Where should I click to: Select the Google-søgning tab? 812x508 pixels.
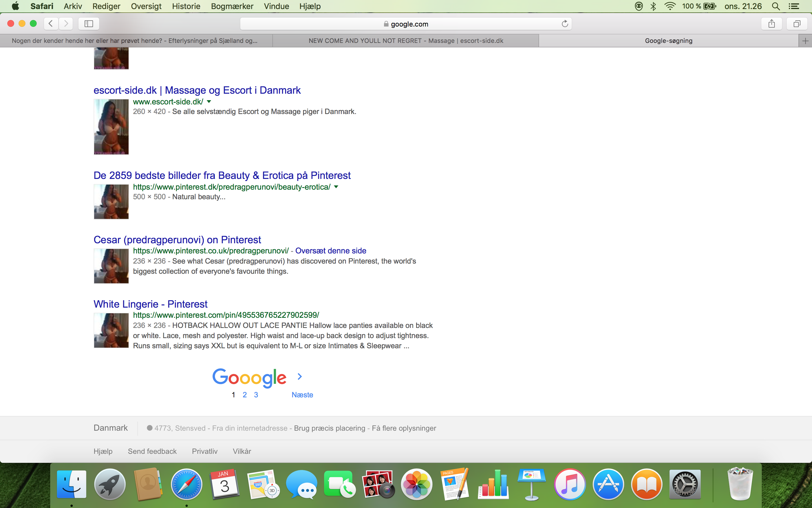tap(669, 41)
